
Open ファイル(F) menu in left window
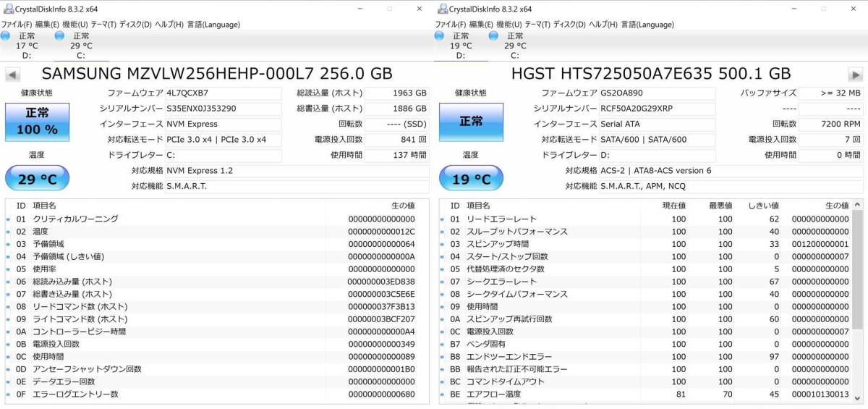(16, 24)
